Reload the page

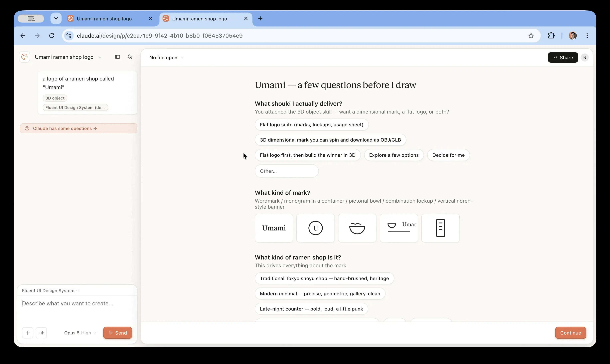(51, 36)
